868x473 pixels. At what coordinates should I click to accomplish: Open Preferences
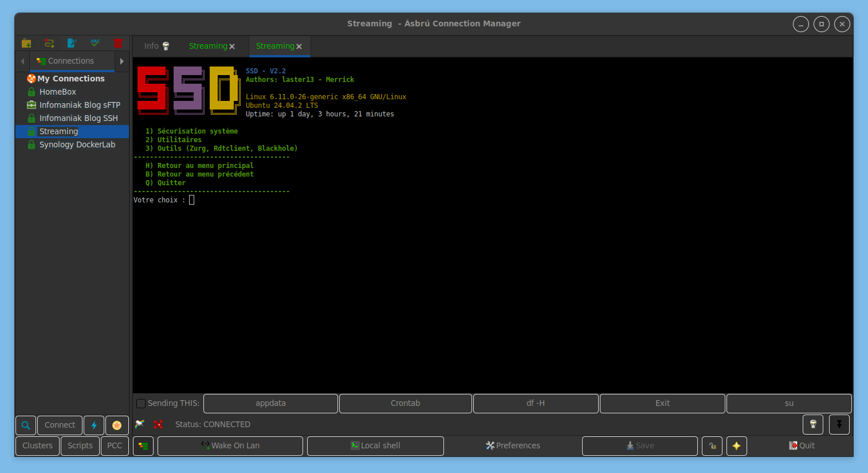[x=513, y=446]
